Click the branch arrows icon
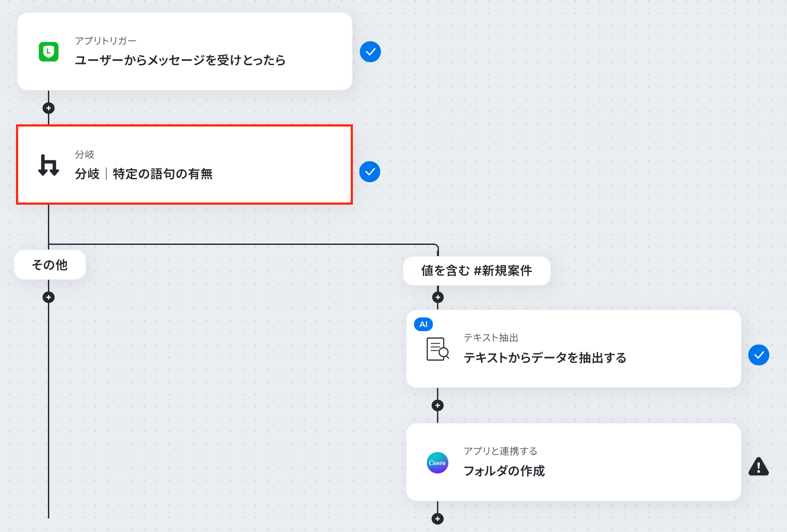Viewport: 787px width, 532px height. 48,165
